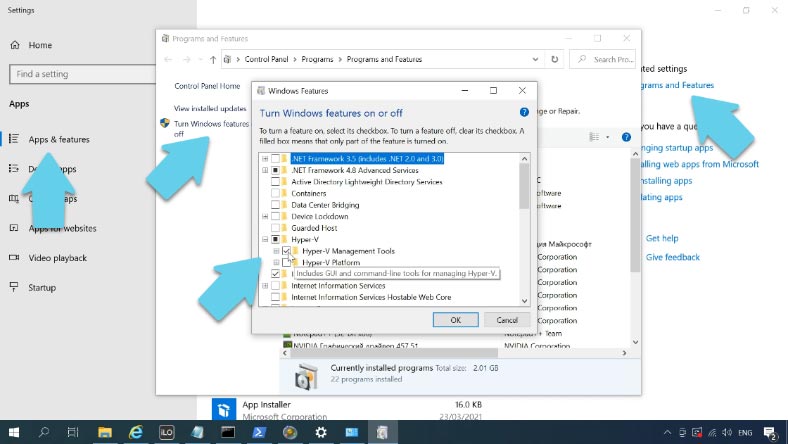Screen dimensions: 788x444
Task: Enable Data Center Bridging checkbox
Action: point(275,205)
